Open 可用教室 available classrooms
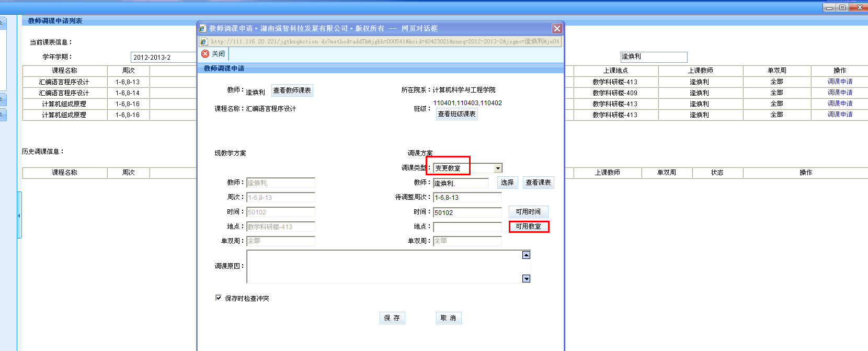 point(529,227)
